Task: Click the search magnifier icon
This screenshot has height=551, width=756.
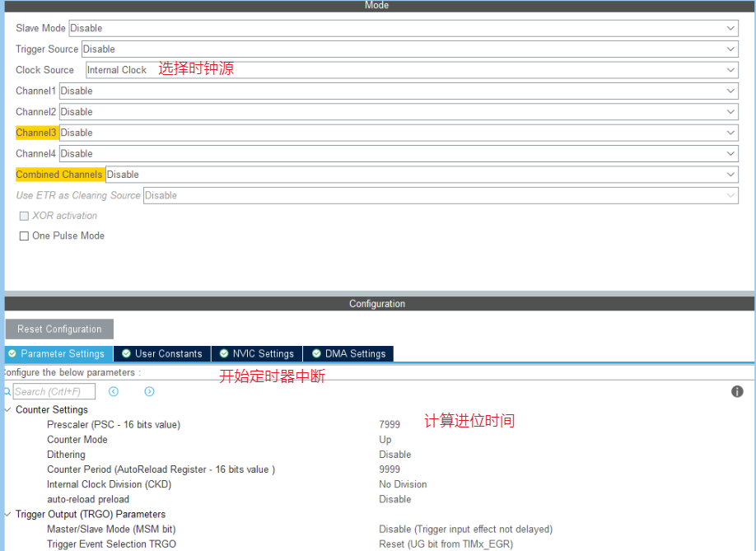Action: (7, 392)
